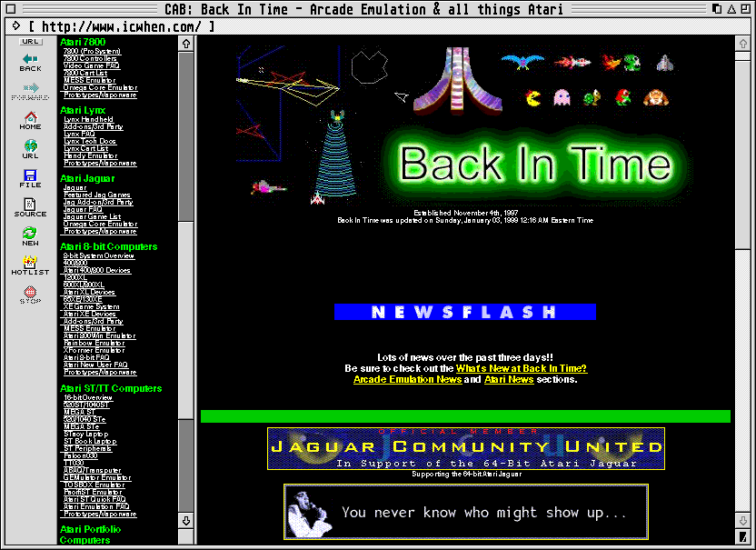
Task: Click the window resize gadget in the bottom corner
Action: [x=743, y=536]
